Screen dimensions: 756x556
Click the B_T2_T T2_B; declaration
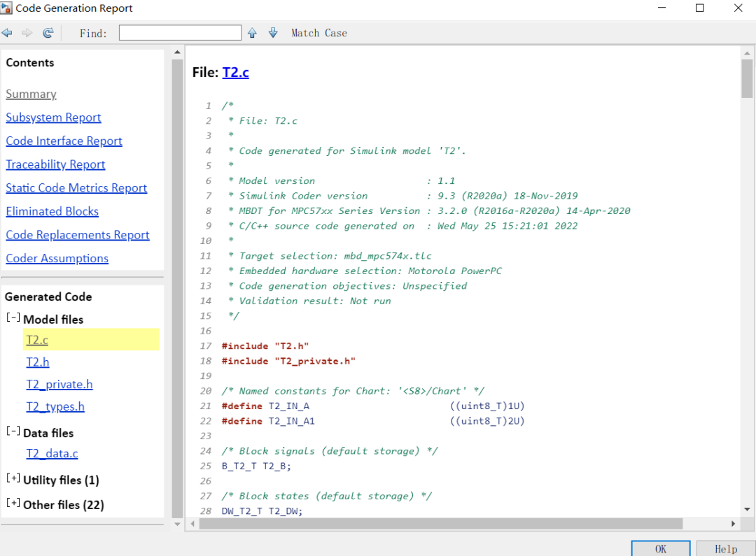click(256, 466)
